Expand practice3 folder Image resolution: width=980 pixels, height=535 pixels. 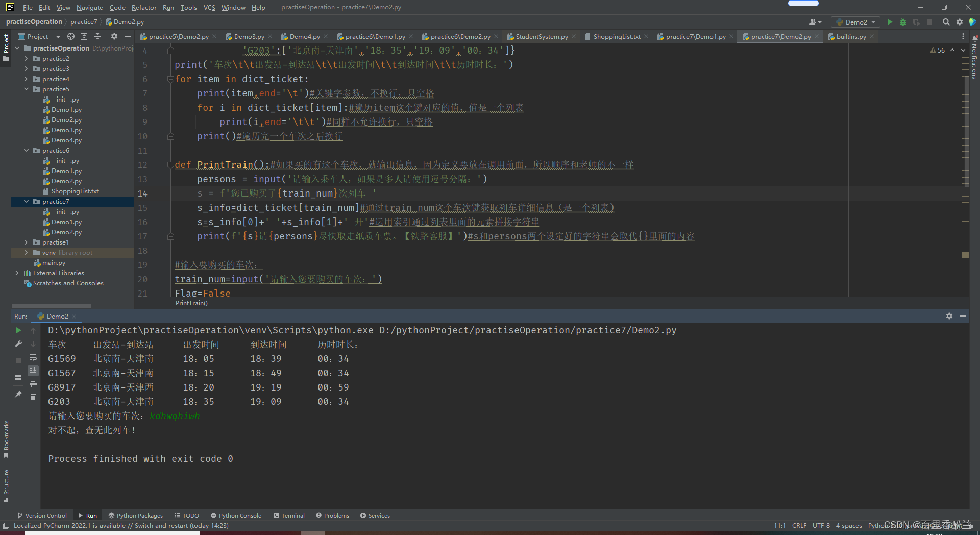point(27,69)
